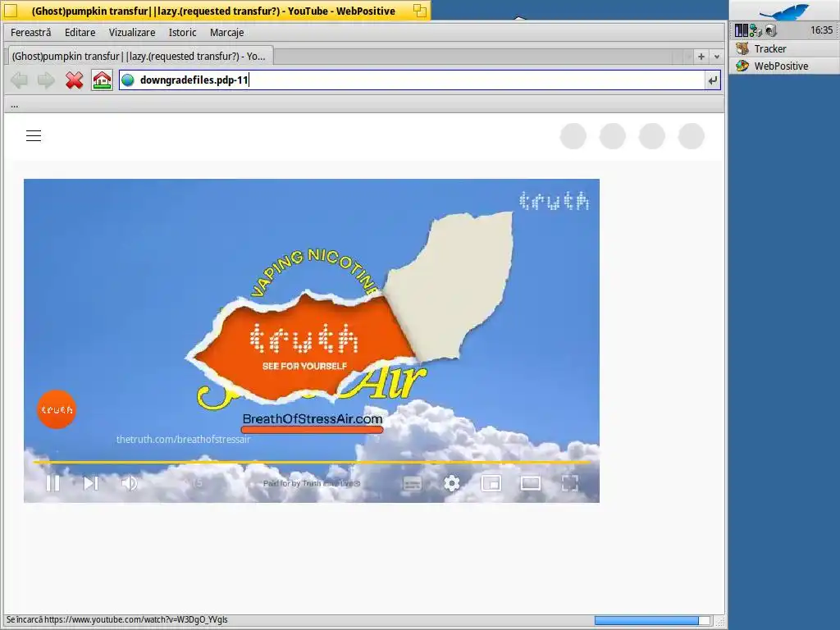840x630 pixels.
Task: Pause the video
Action: coord(53,483)
